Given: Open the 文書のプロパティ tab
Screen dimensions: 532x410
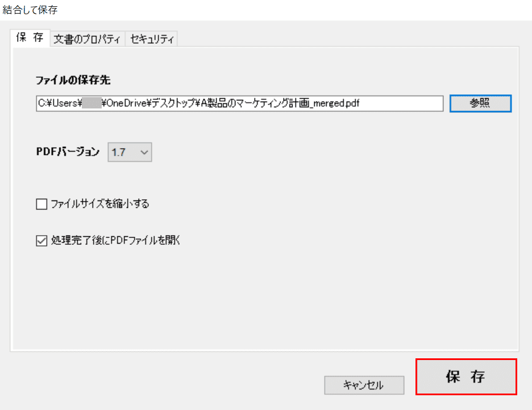Looking at the screenshot, I should pos(88,39).
